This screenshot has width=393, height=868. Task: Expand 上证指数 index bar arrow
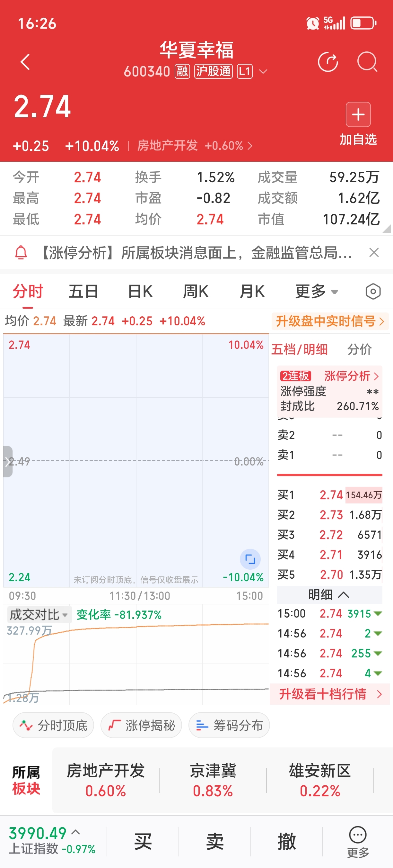click(x=76, y=832)
